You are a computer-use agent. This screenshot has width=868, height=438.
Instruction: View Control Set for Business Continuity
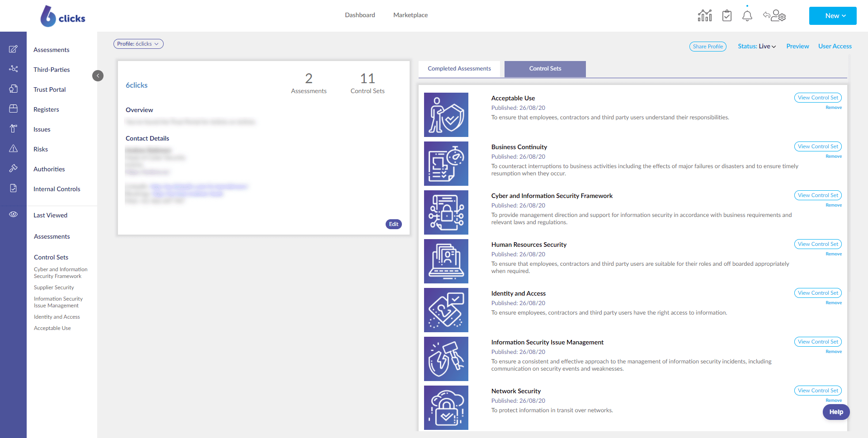click(x=817, y=146)
